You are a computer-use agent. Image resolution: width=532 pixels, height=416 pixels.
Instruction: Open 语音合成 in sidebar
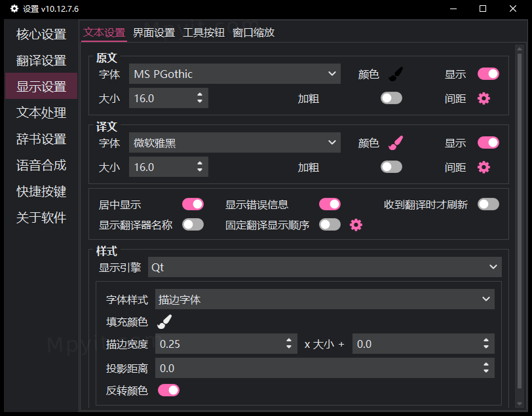coord(41,165)
